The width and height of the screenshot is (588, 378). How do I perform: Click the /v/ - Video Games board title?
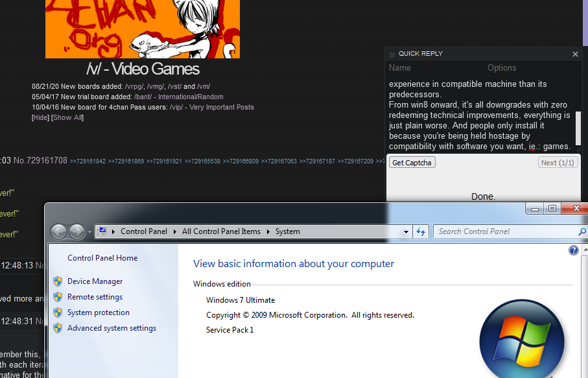click(143, 69)
